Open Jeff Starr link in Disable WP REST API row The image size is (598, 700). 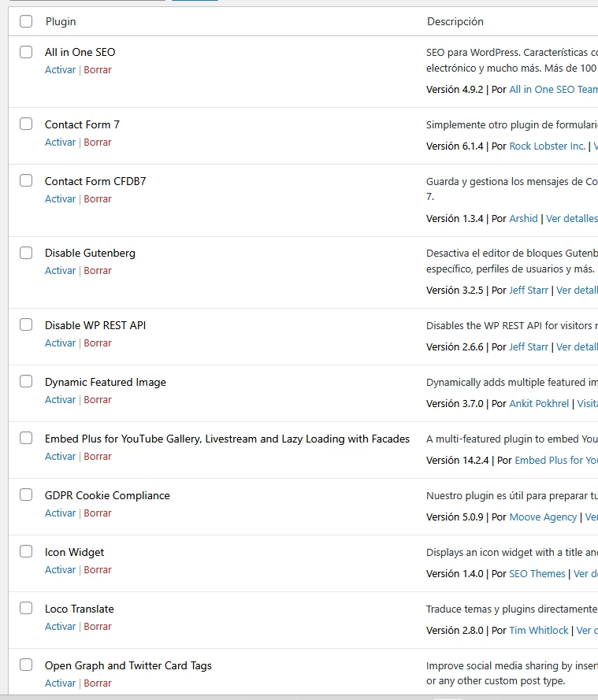point(529,347)
